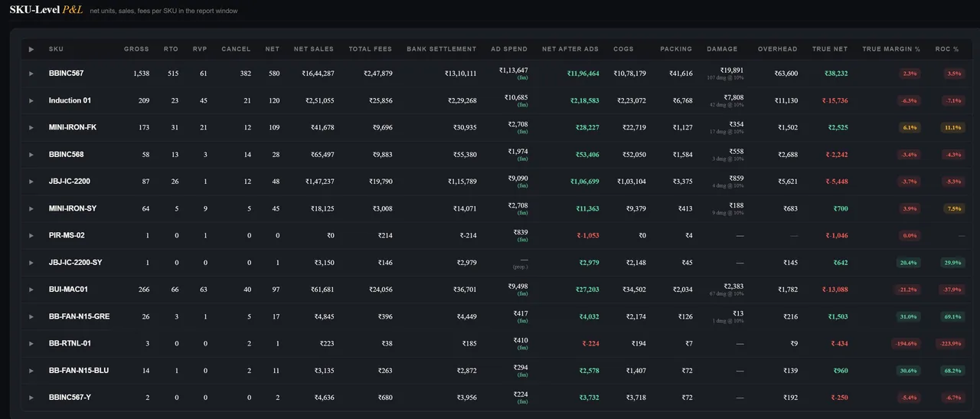Expand the PIR-MS-02 row

click(31, 235)
